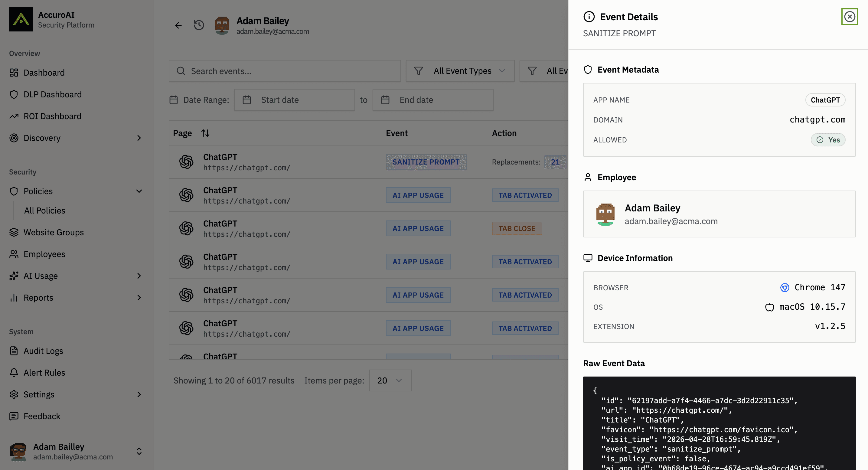The width and height of the screenshot is (868, 470).
Task: Click the Employees people icon
Action: [x=14, y=254]
